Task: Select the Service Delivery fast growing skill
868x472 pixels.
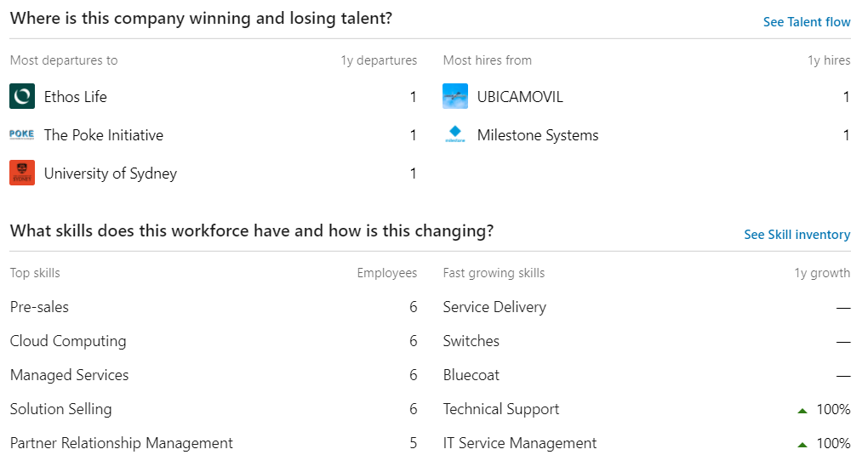Action: (494, 307)
